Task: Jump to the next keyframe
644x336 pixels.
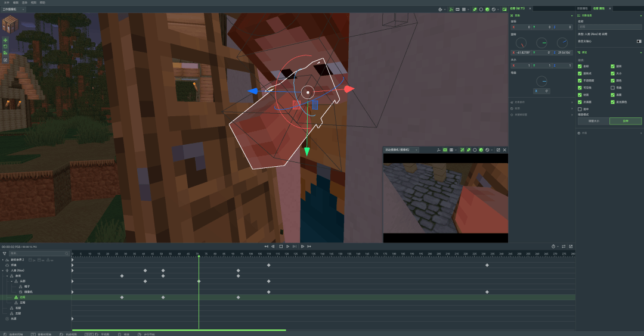Action: click(x=309, y=247)
